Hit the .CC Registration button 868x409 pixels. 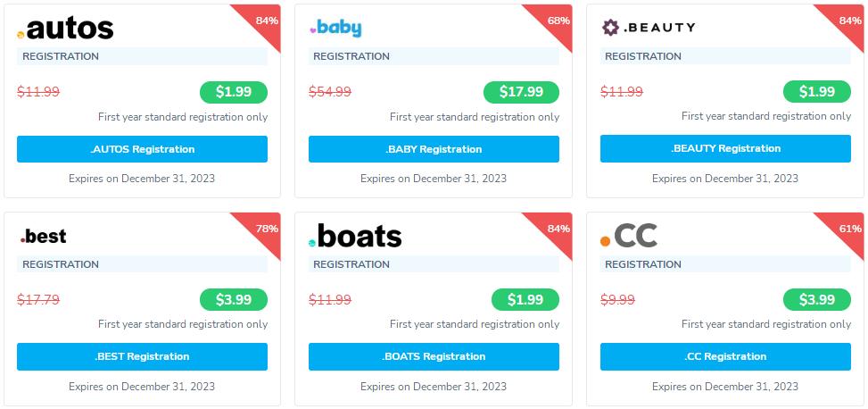click(x=725, y=356)
